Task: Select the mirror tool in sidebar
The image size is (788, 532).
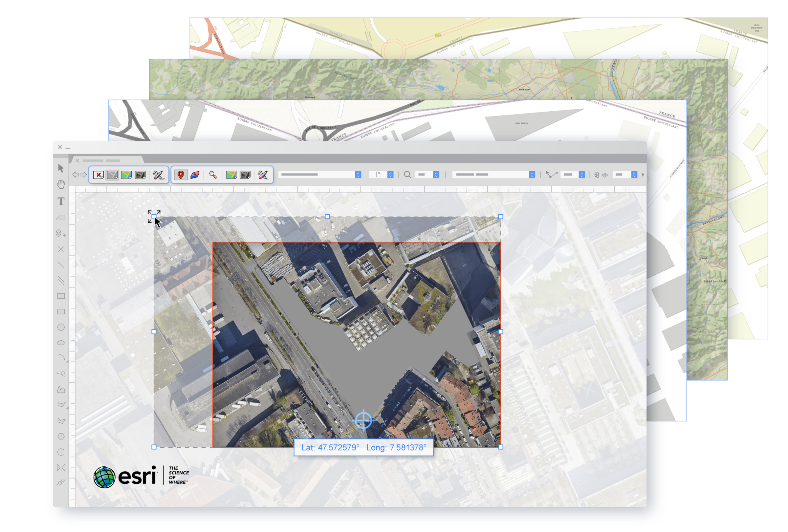Action: click(61, 468)
